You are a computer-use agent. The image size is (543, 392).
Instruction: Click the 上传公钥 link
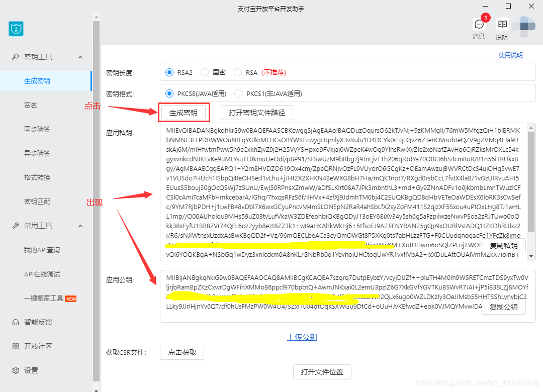[x=302, y=337]
